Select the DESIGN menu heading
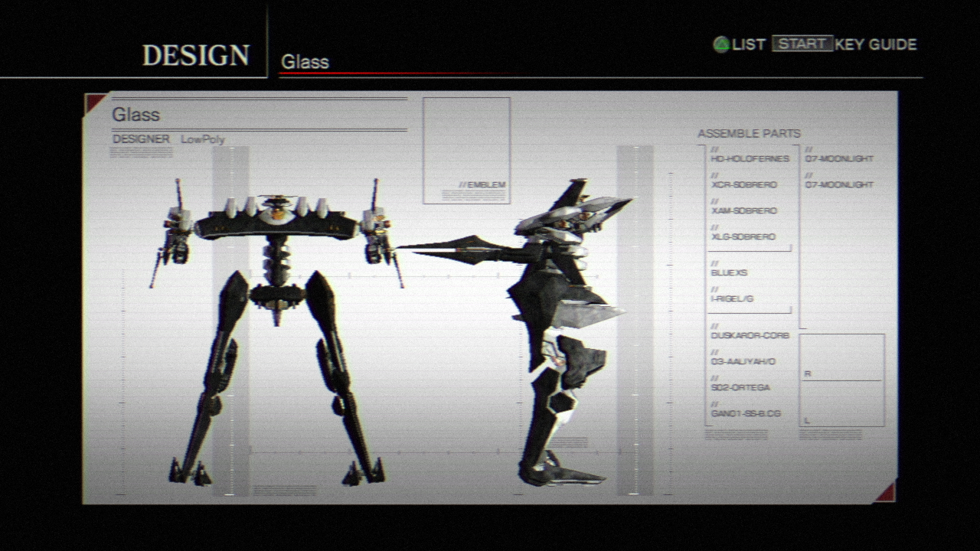980x551 pixels. [x=196, y=55]
